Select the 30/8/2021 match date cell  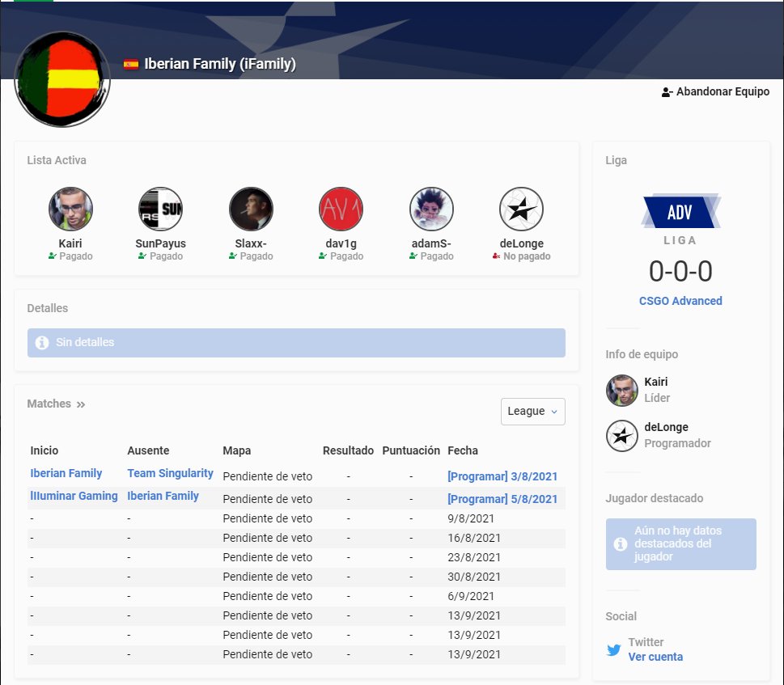click(474, 577)
